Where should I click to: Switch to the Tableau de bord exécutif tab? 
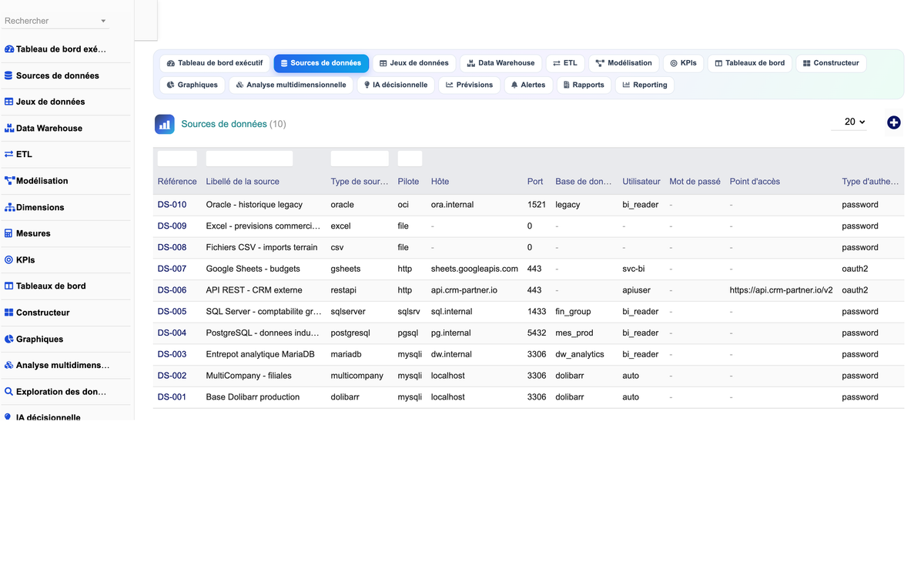click(x=215, y=63)
